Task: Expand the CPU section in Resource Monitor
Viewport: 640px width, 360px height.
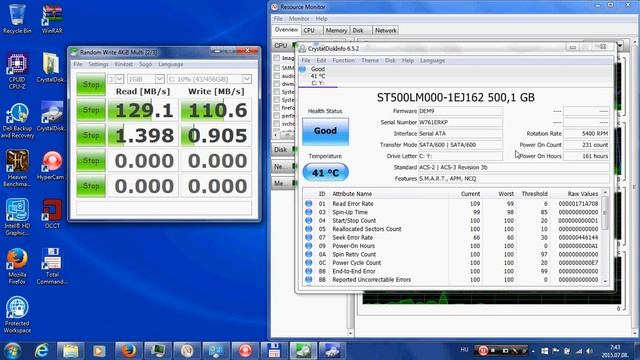Action: pyautogui.click(x=282, y=45)
